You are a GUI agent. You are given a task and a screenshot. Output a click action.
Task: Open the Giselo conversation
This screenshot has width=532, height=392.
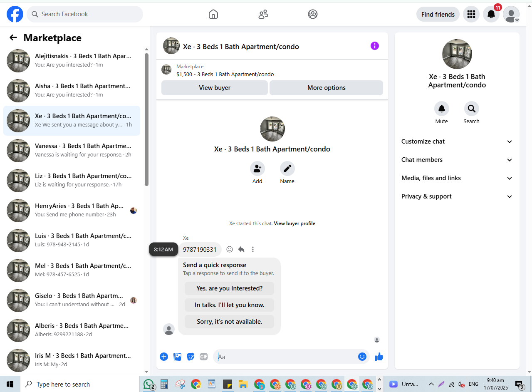pos(72,300)
